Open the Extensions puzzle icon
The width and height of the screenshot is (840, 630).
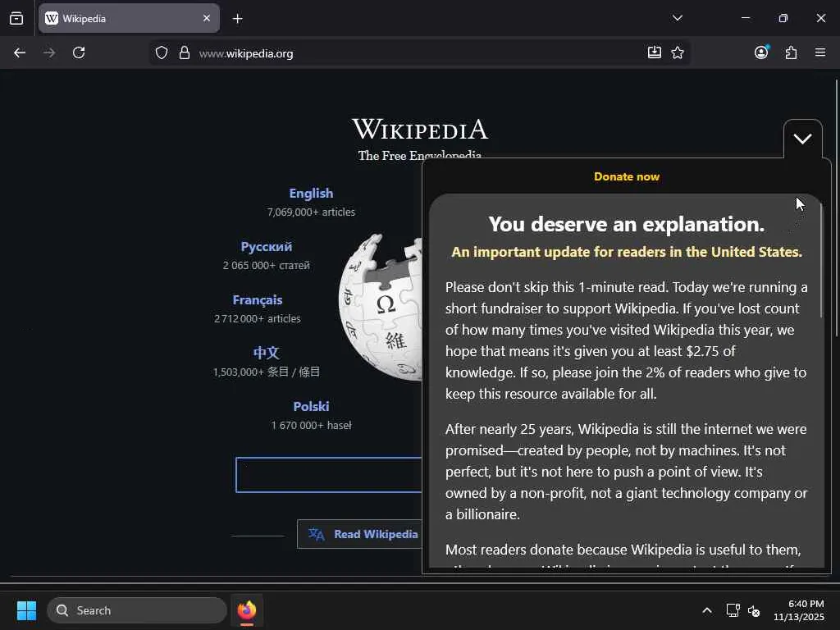[x=791, y=52]
